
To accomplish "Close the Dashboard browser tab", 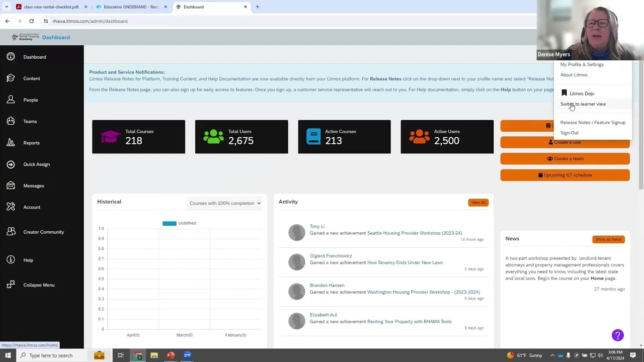I will [x=246, y=7].
